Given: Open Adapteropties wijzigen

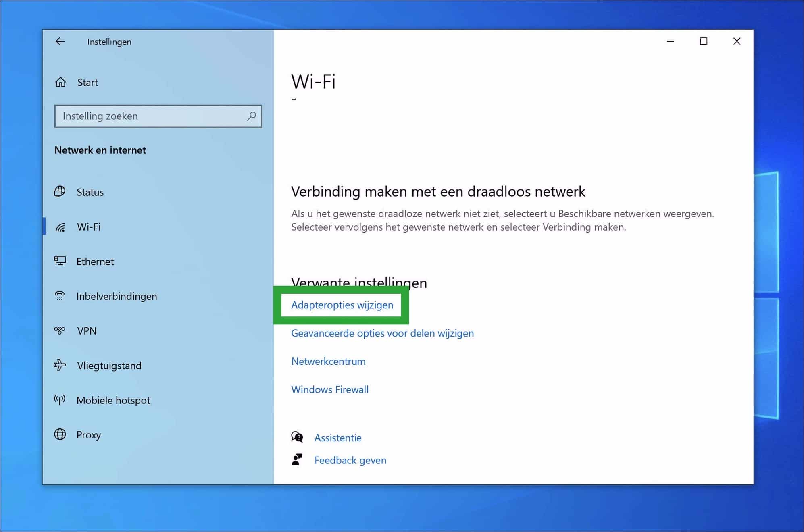Looking at the screenshot, I should coord(342,305).
